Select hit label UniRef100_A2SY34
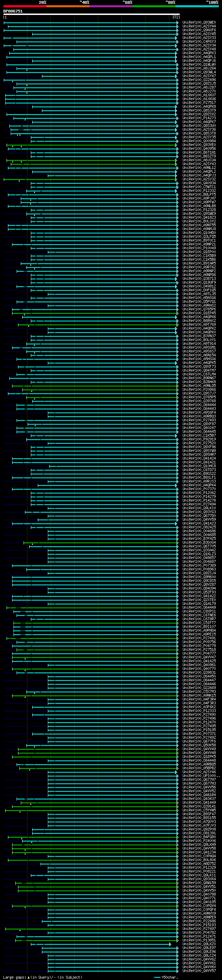The width and height of the screenshot is (222, 980). 199,45
